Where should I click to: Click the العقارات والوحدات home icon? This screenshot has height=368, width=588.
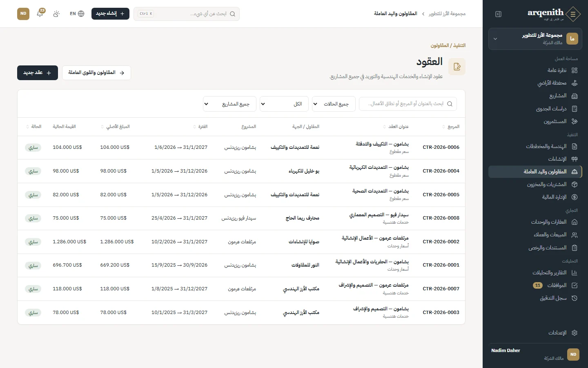pos(575,222)
